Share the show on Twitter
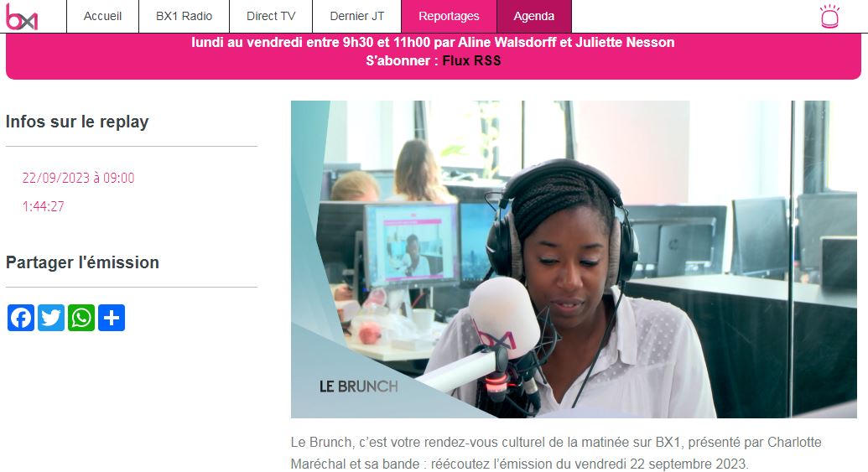Screen dimensions: 868x472 (x=51, y=318)
